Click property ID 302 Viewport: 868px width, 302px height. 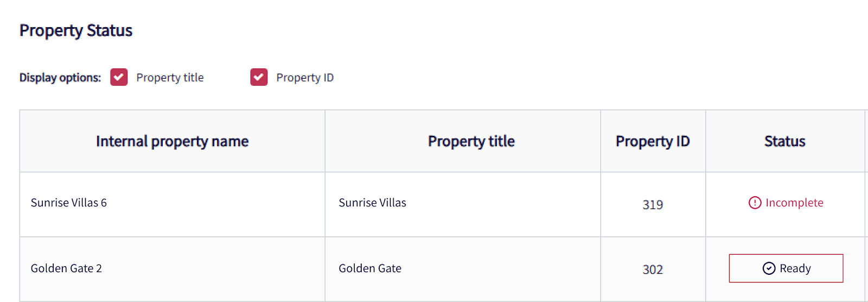pos(653,269)
